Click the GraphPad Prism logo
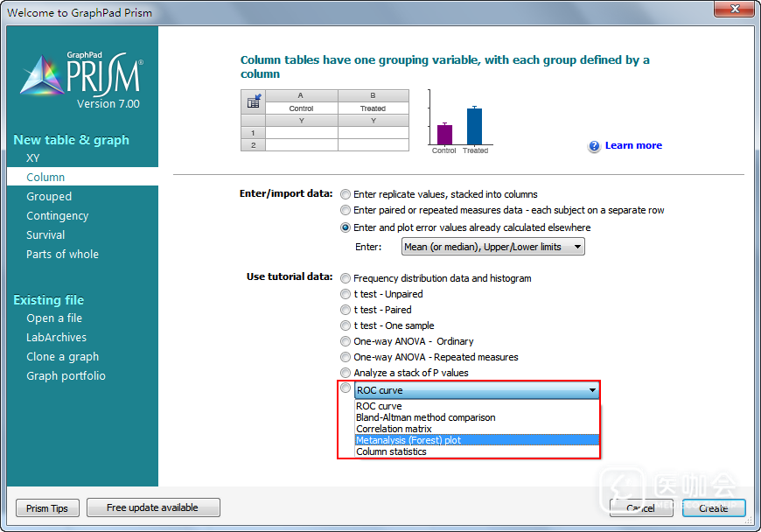The height and width of the screenshot is (532, 761). [x=81, y=80]
